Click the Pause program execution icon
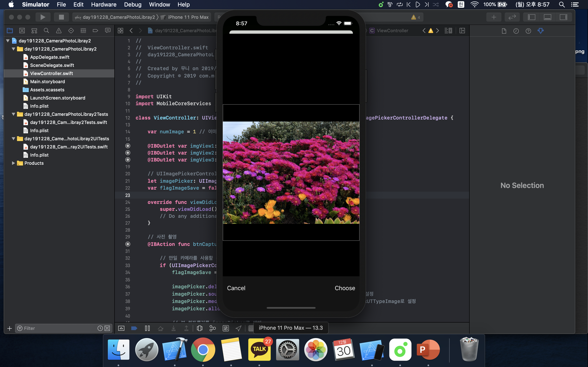The image size is (588, 367). (x=147, y=328)
